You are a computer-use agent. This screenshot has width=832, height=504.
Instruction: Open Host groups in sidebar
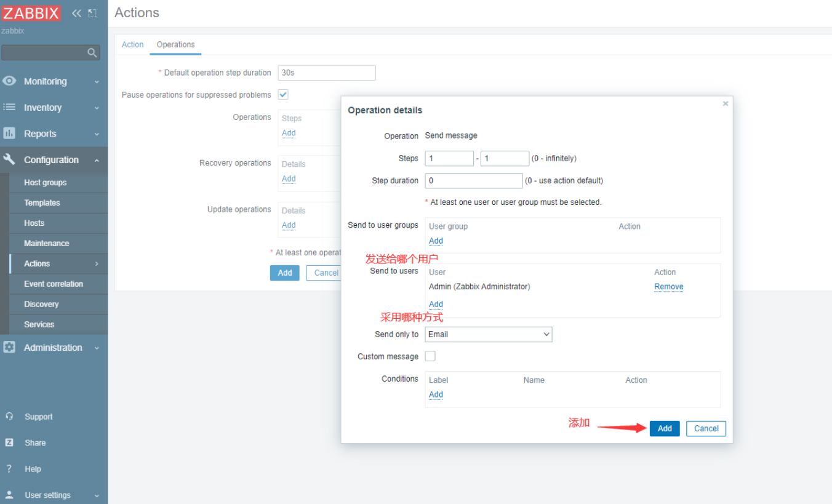[45, 183]
